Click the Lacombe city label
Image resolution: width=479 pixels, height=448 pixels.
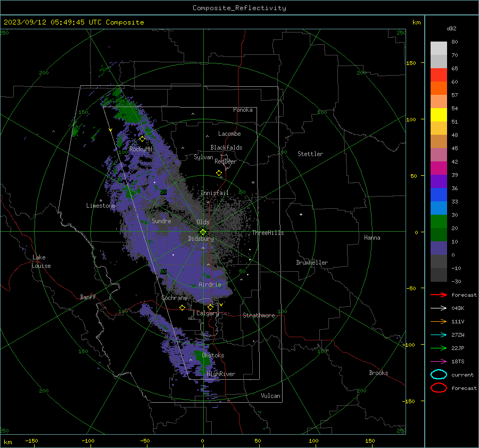click(229, 134)
